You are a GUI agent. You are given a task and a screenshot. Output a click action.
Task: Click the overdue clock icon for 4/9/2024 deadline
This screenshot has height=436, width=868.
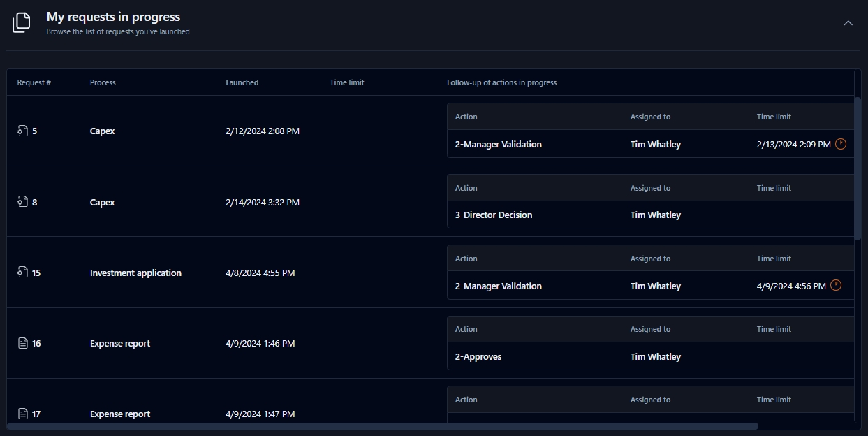pos(836,286)
